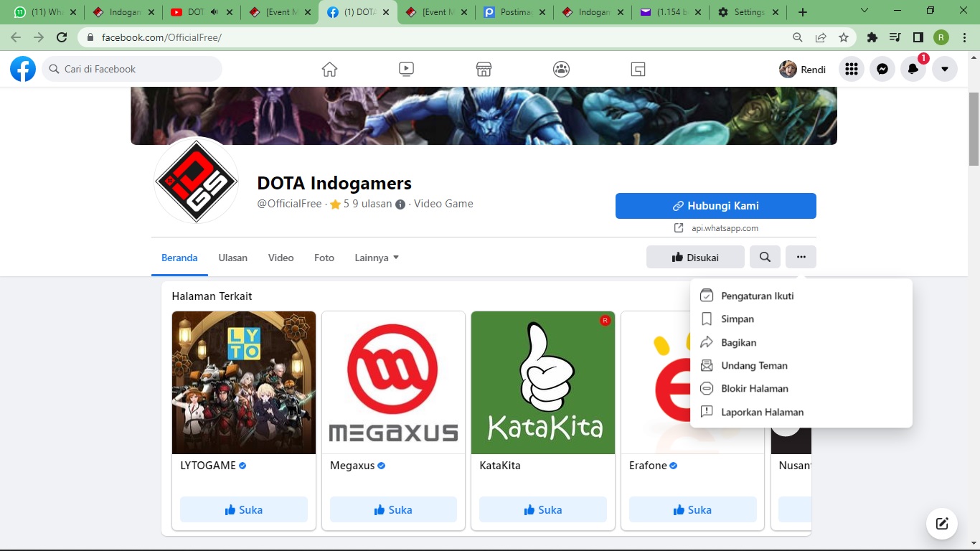The image size is (980, 551).
Task: Open the Megaxus page thumbnail
Action: tap(393, 382)
